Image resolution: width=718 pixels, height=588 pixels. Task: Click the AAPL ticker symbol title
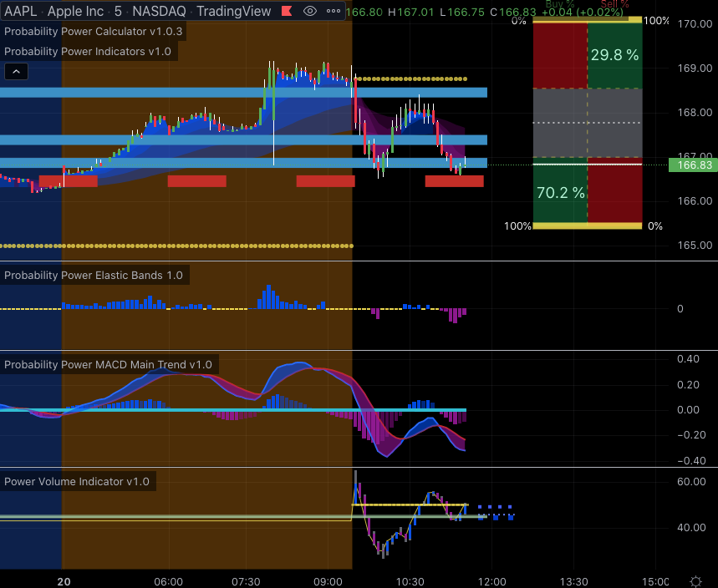coord(20,11)
